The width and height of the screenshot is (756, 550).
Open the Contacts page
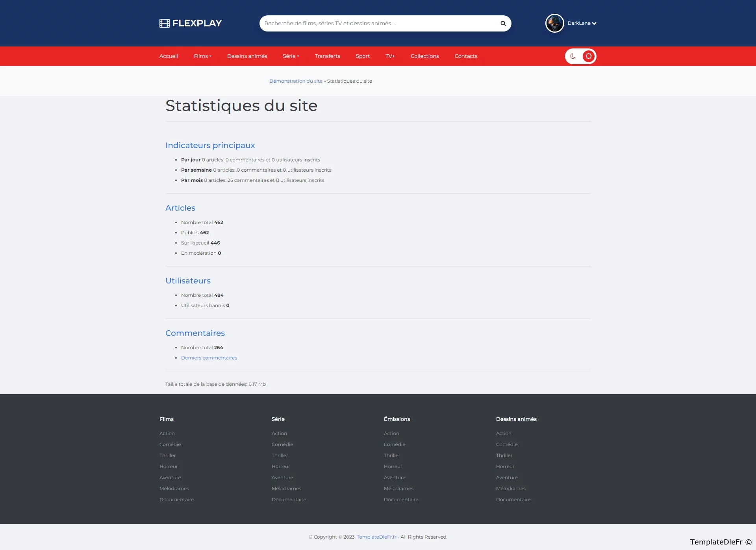pyautogui.click(x=466, y=56)
